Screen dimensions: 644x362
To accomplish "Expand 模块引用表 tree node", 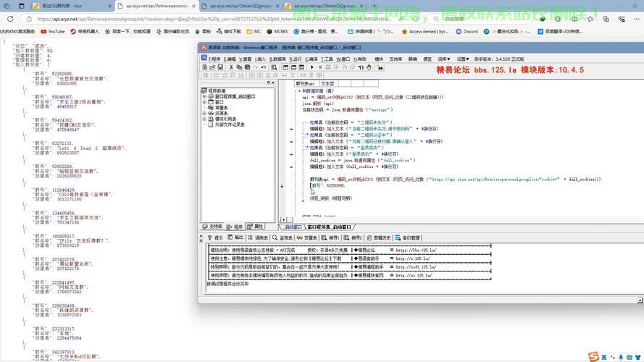I will coord(204,119).
